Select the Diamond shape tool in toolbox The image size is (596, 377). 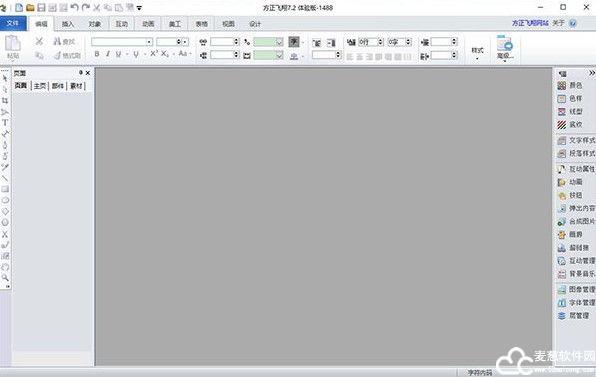5,211
